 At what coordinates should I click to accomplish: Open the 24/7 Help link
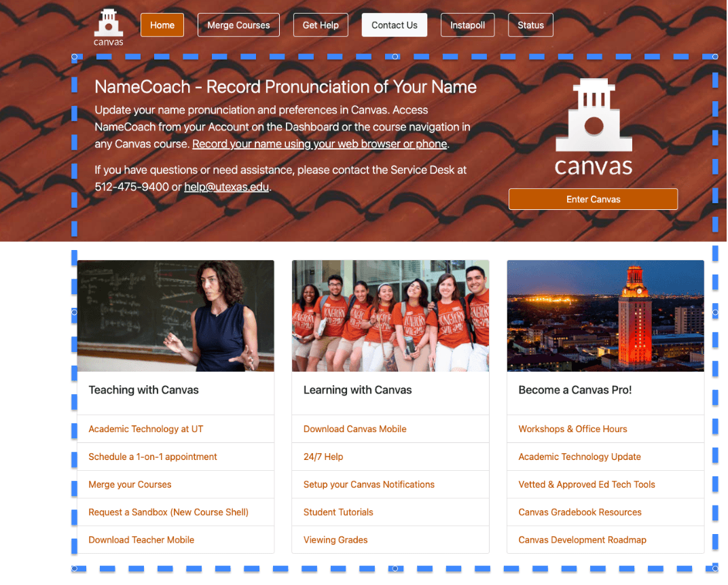tap(324, 457)
